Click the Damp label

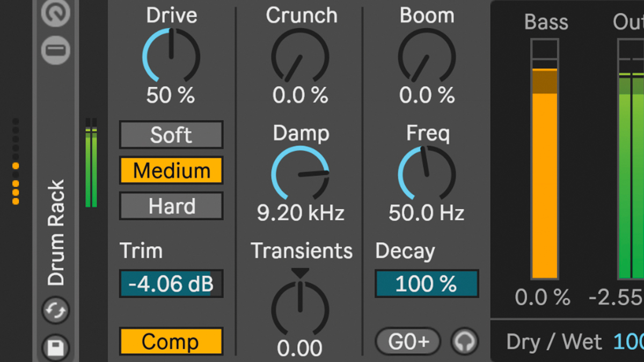click(x=301, y=134)
